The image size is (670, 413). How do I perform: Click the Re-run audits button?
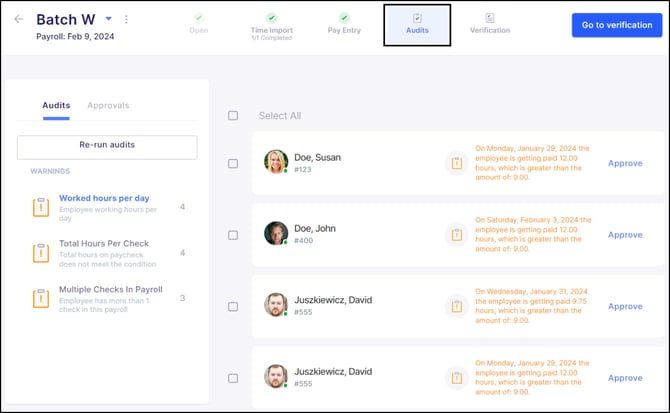click(107, 147)
